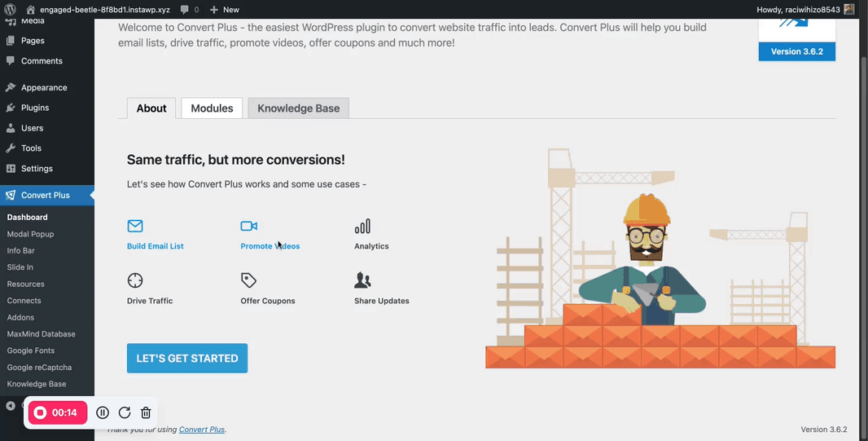Expand the New content menu in admin bar
This screenshot has width=868, height=441.
pyautogui.click(x=225, y=10)
